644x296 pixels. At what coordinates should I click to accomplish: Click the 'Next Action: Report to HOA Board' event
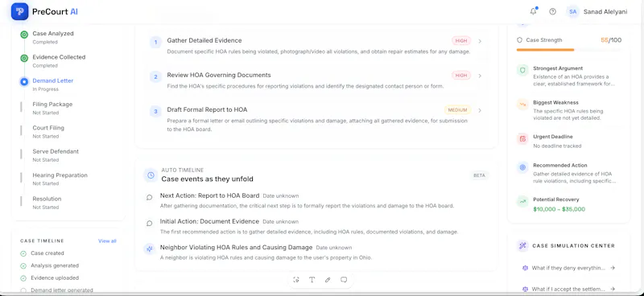click(210, 195)
